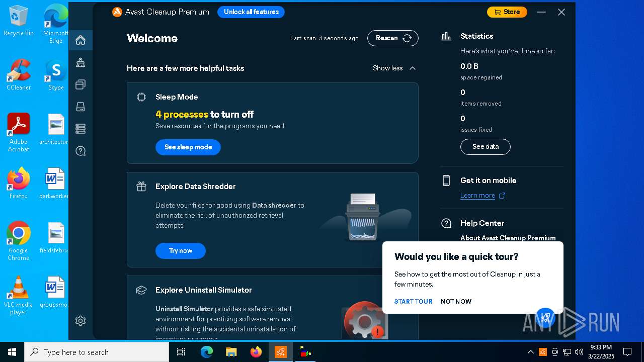The width and height of the screenshot is (644, 362).
Task: Select the Google Chrome desktop icon
Action: click(19, 241)
